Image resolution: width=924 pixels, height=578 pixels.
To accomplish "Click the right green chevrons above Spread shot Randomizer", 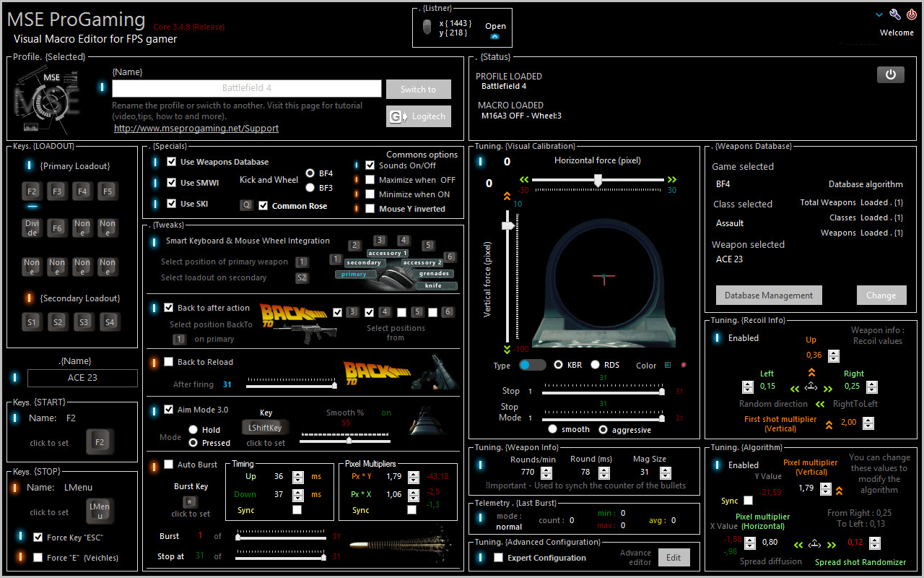I will [832, 545].
